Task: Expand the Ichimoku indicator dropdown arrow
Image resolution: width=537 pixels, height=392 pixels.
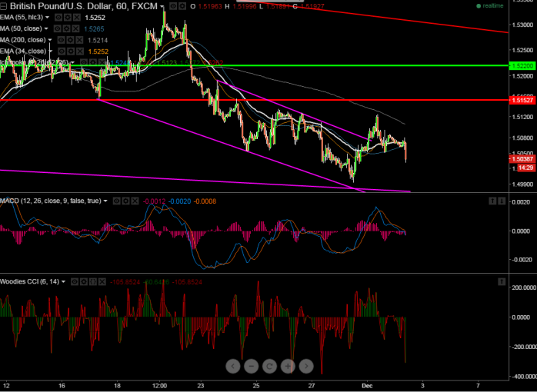Action: (x=72, y=62)
